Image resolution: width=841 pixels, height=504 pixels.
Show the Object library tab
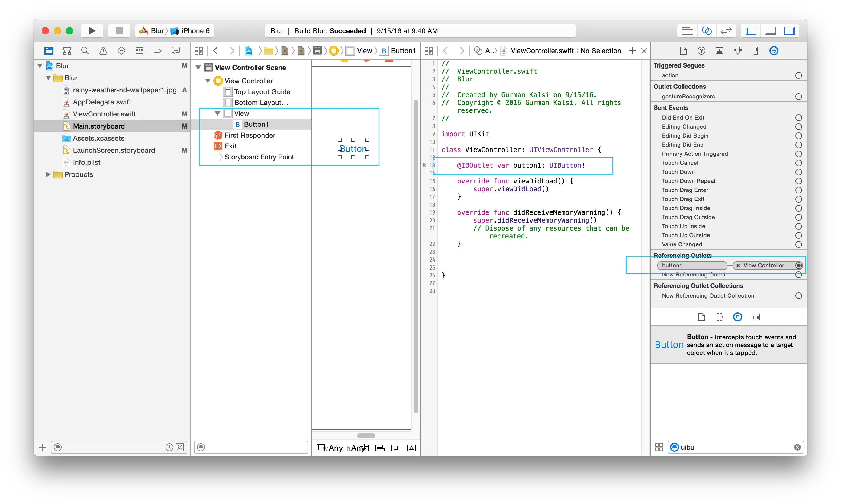coord(737,317)
